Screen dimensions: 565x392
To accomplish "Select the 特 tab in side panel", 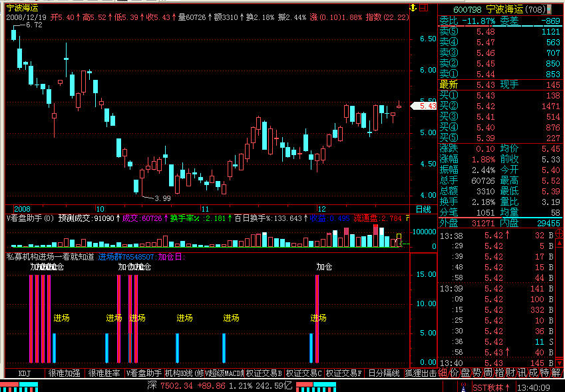I will coord(544,373).
